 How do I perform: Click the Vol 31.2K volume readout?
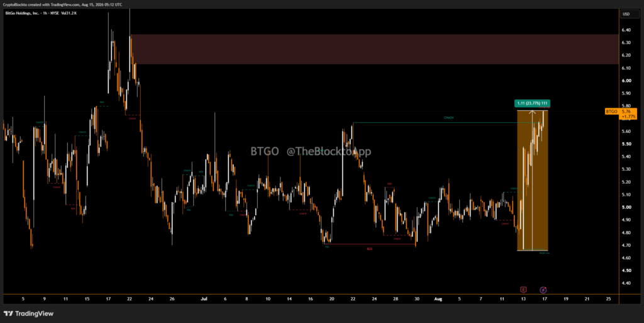69,13
